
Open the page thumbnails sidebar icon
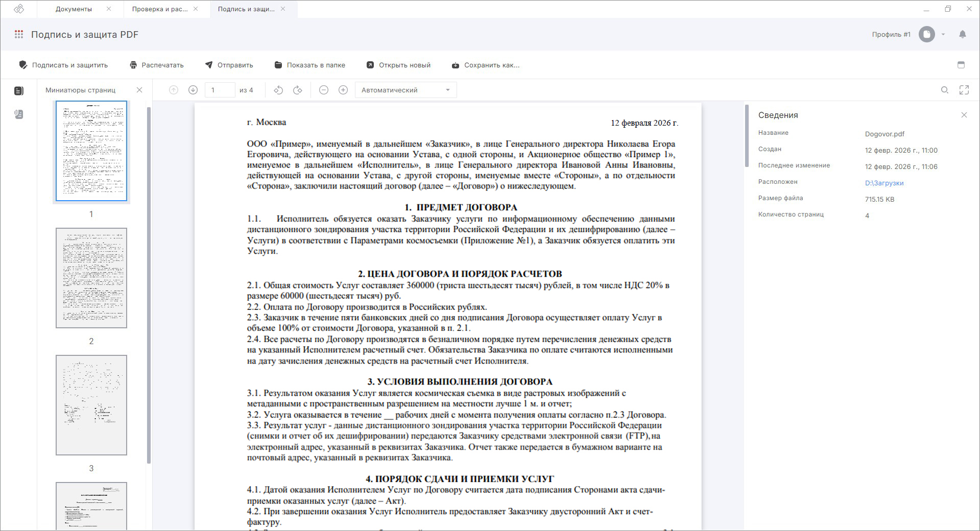(19, 91)
